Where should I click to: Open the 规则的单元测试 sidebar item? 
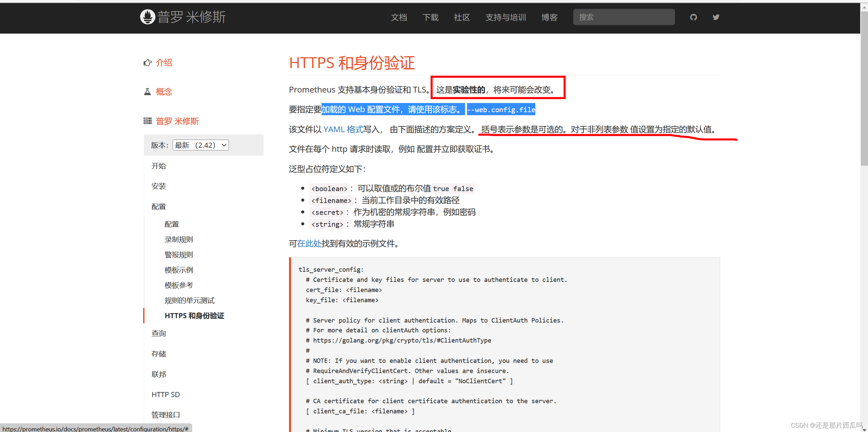190,301
